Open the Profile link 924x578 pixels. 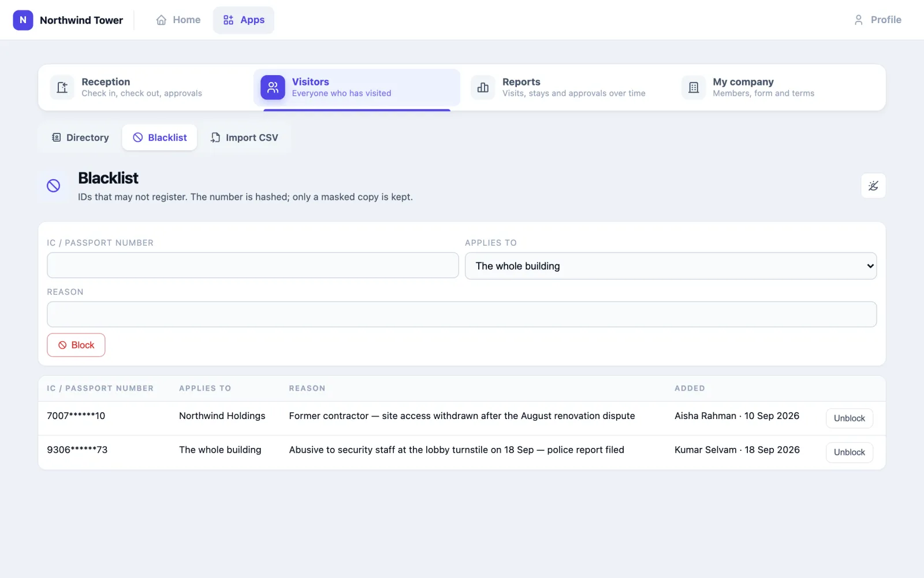878,20
